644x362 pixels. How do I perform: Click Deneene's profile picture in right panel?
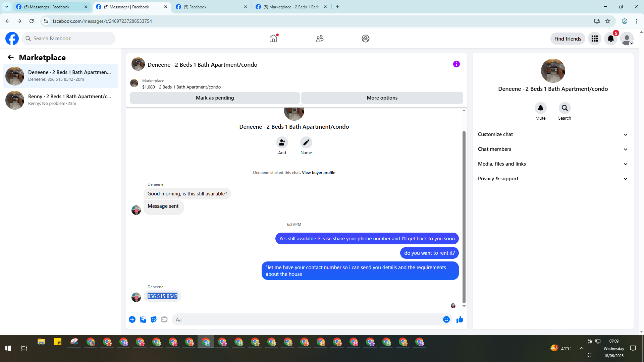(553, 71)
